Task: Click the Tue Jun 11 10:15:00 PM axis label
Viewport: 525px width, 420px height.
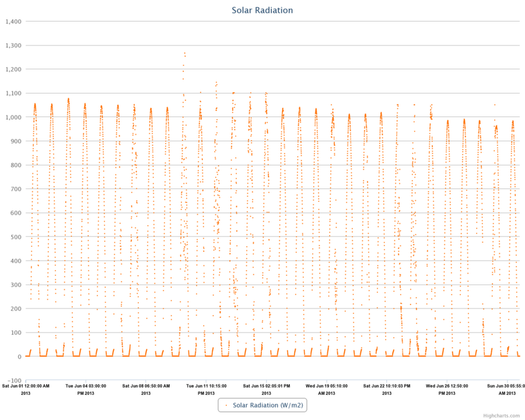Action: (206, 390)
